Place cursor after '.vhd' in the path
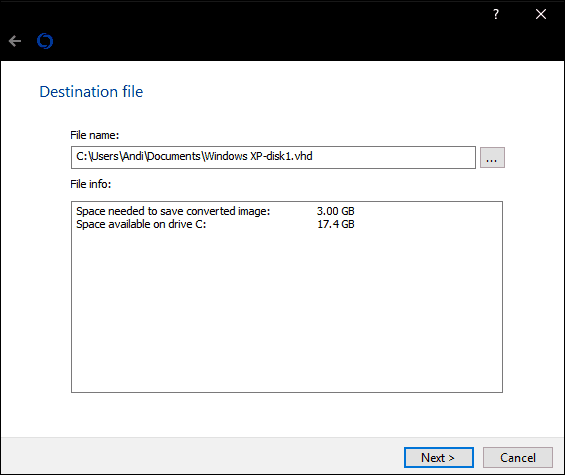 [x=313, y=156]
